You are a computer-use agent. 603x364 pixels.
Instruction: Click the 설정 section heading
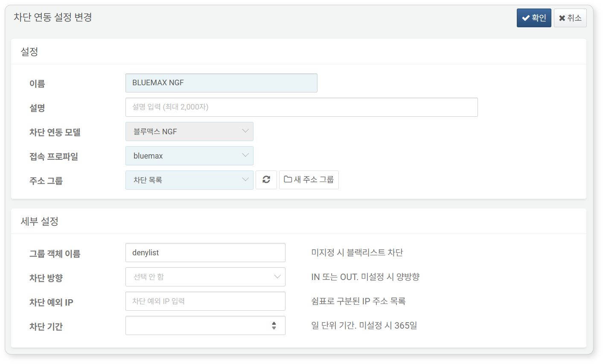point(29,52)
